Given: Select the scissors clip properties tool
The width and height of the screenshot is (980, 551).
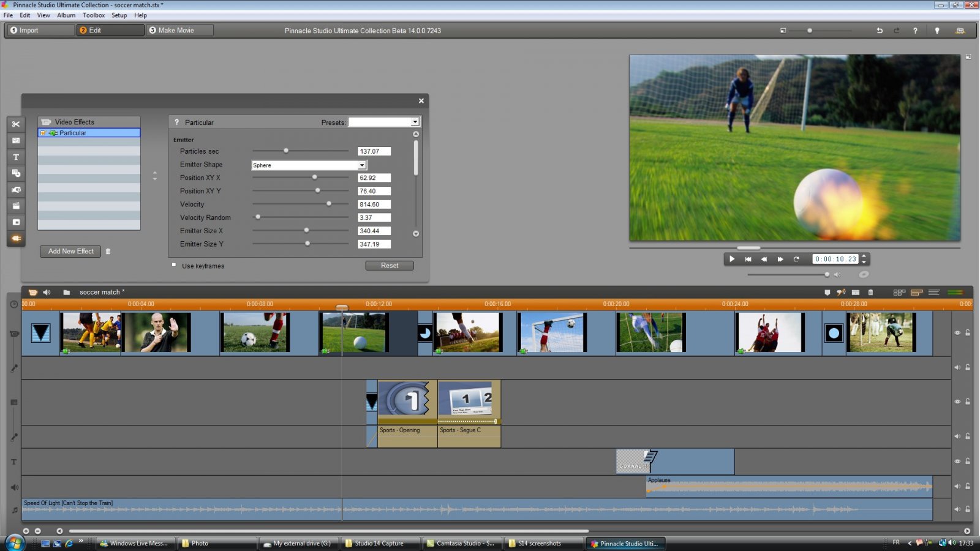Looking at the screenshot, I should coord(16,124).
